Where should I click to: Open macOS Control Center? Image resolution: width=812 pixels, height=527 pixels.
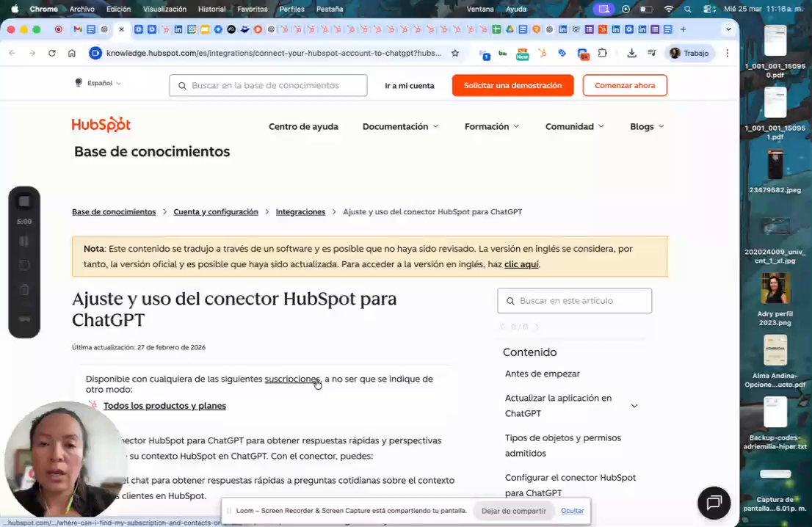(709, 9)
